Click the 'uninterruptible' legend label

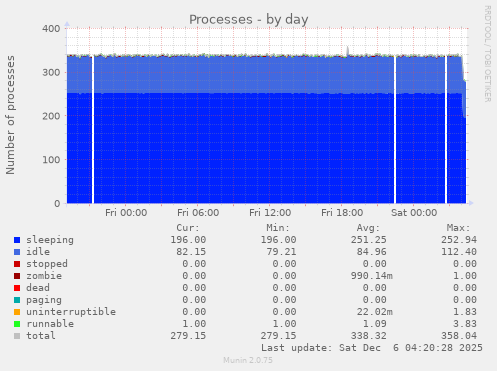tap(71, 312)
